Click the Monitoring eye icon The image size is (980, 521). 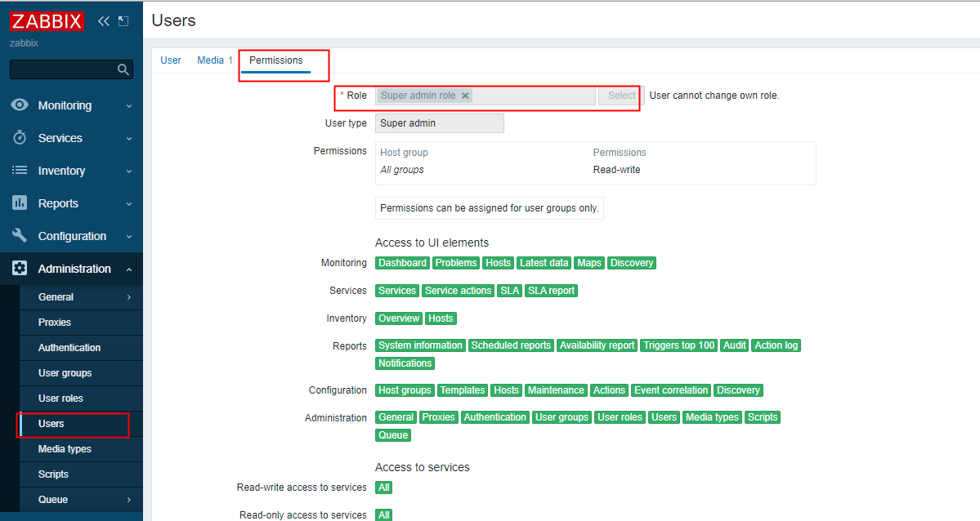coord(20,105)
